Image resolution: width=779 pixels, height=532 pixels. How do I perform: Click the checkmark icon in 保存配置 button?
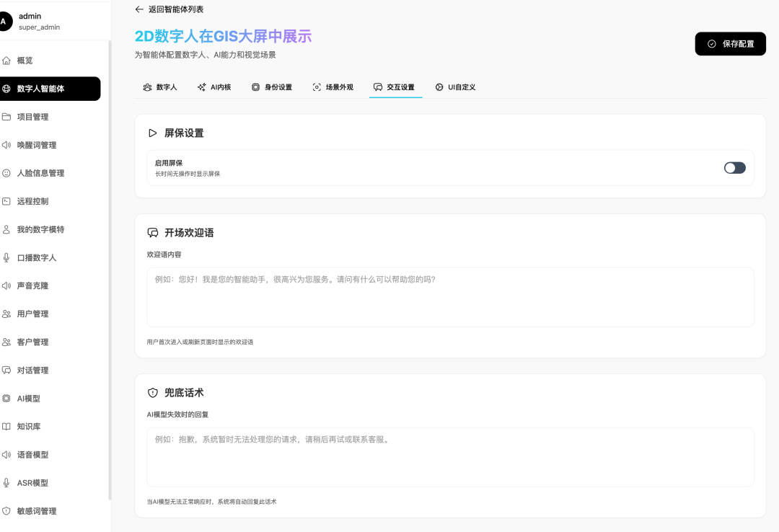(x=711, y=44)
